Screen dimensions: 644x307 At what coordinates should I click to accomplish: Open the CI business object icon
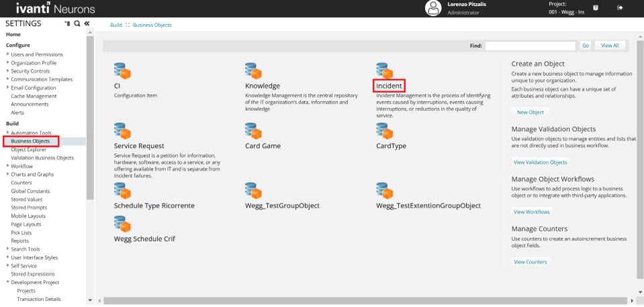pos(122,71)
